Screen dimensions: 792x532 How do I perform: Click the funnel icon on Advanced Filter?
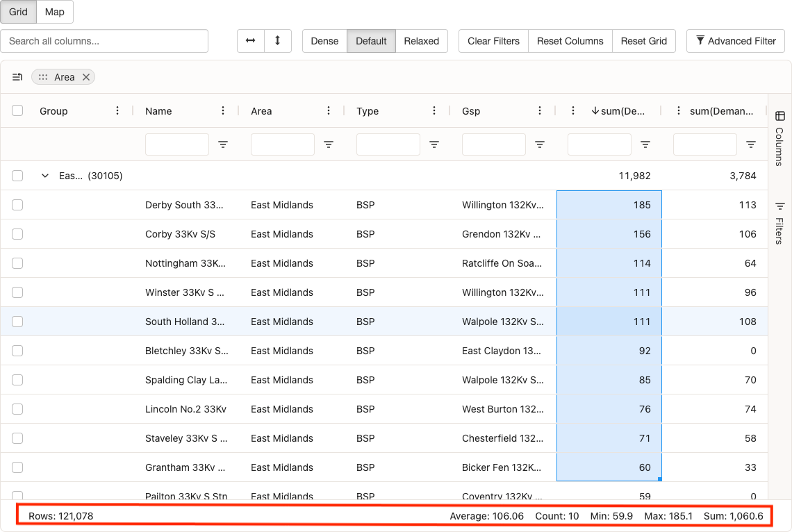[700, 41]
